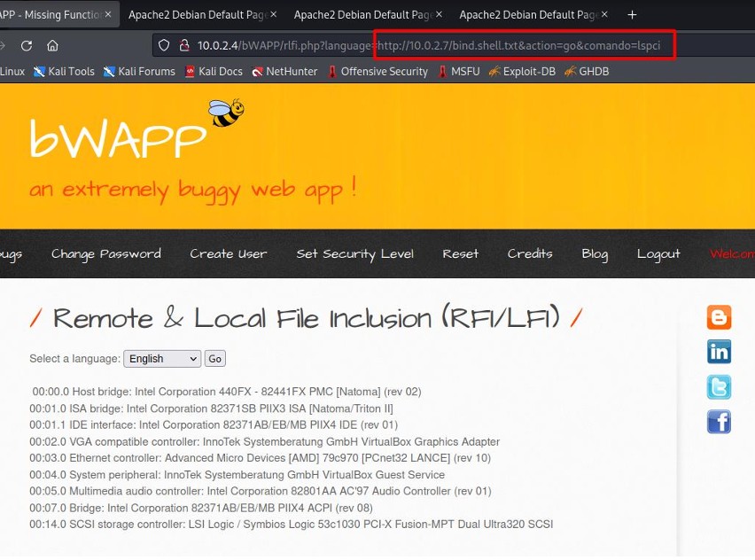Viewport: 755px width, 560px height.
Task: Close the bWAPP Missing Function tab
Action: pos(108,14)
